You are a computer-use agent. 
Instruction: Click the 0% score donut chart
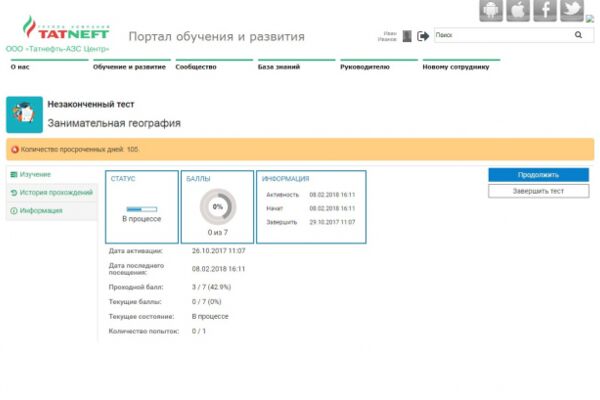(218, 207)
